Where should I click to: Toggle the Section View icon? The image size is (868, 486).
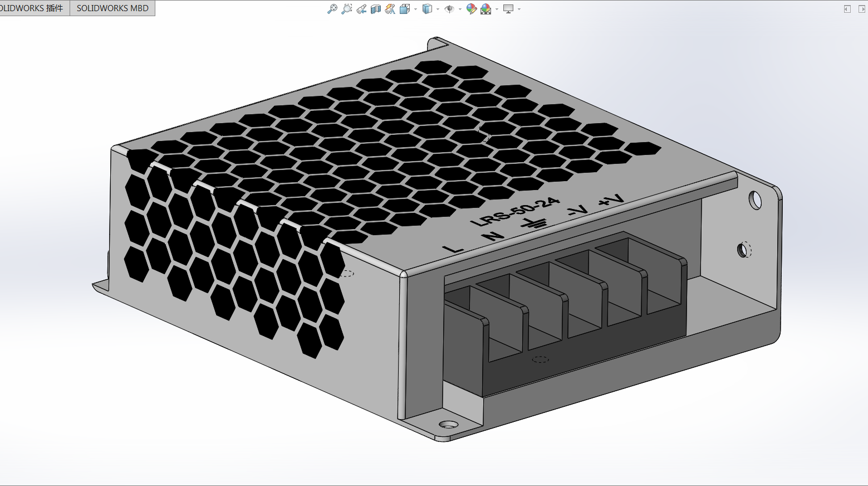point(376,9)
